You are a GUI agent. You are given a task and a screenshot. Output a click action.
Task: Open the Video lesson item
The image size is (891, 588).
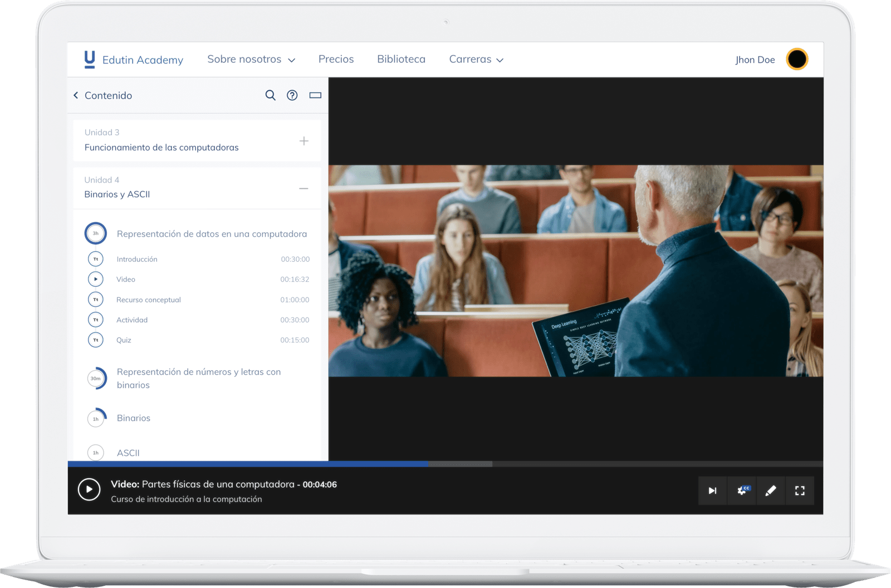click(126, 279)
